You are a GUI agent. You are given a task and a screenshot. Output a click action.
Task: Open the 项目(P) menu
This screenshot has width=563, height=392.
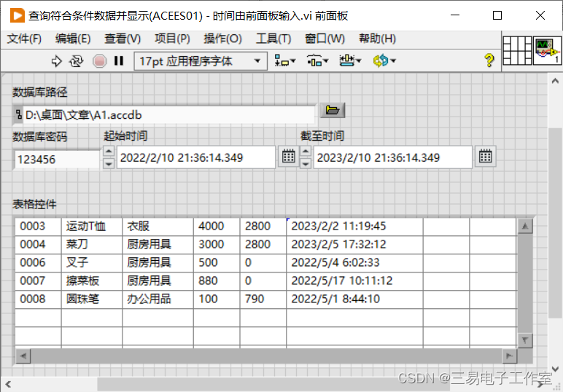[172, 39]
